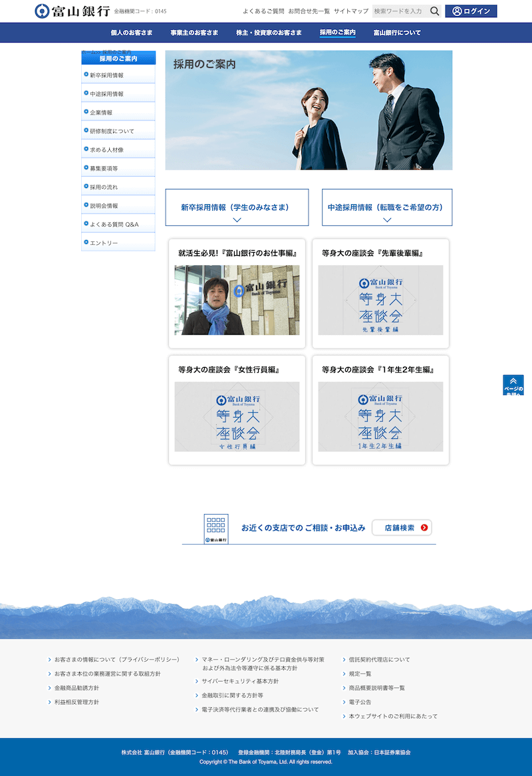Click the 中途採用情報（転職をご希望の方） box

[387, 207]
